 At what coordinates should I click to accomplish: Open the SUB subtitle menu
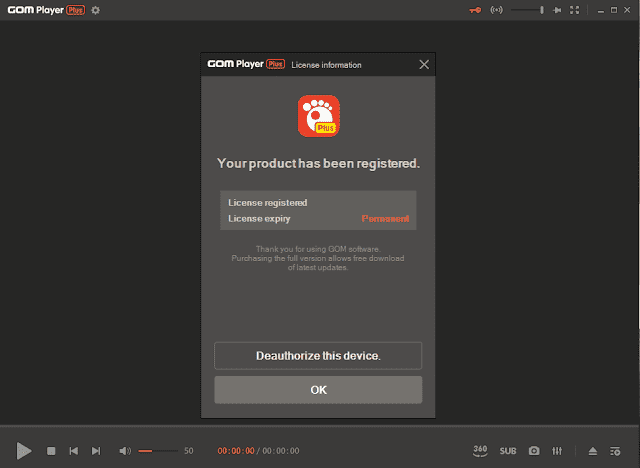tap(508, 451)
